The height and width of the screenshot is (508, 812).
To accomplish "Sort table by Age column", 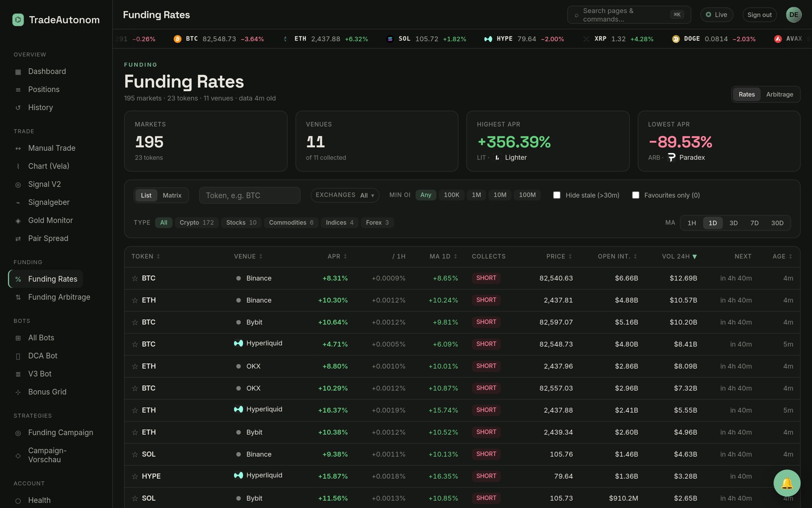I will pyautogui.click(x=782, y=256).
